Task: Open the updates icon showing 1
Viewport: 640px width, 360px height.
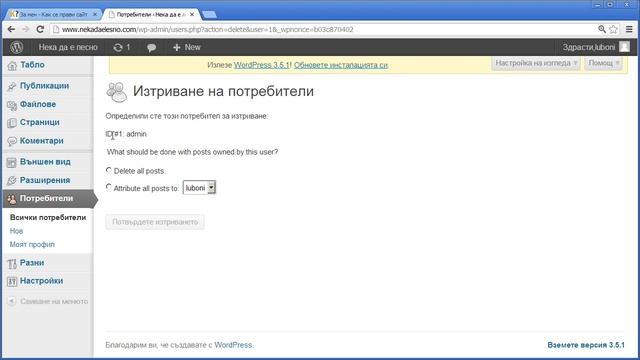Action: [122, 47]
